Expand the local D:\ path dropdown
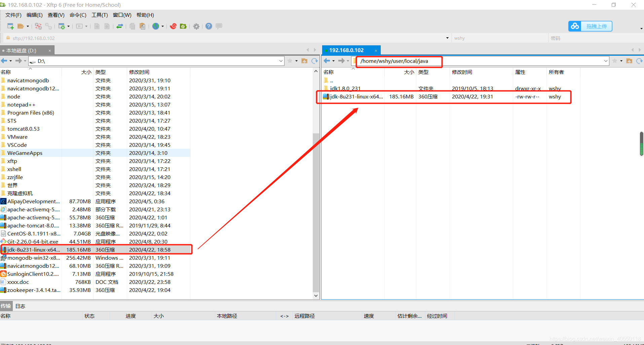The width and height of the screenshot is (644, 345). tap(281, 61)
